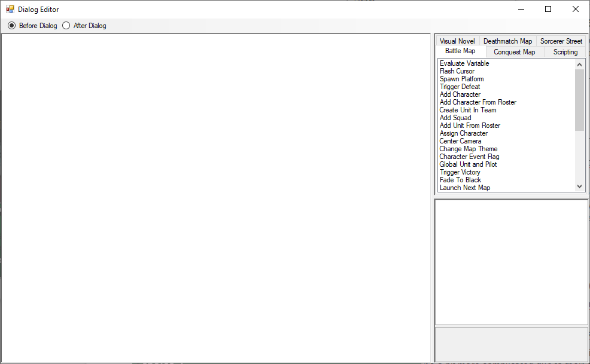Open the Scripting tab

pos(565,52)
